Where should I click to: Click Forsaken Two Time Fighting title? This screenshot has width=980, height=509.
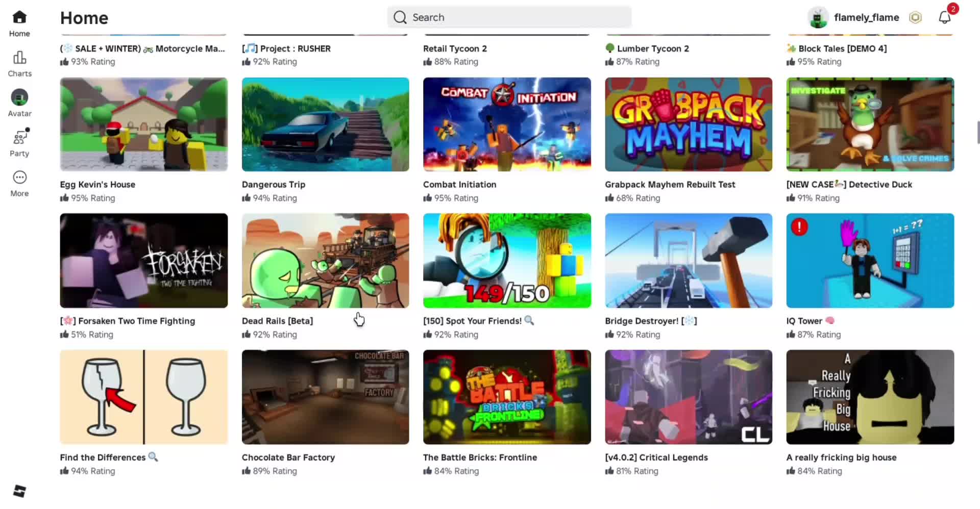[x=128, y=321]
